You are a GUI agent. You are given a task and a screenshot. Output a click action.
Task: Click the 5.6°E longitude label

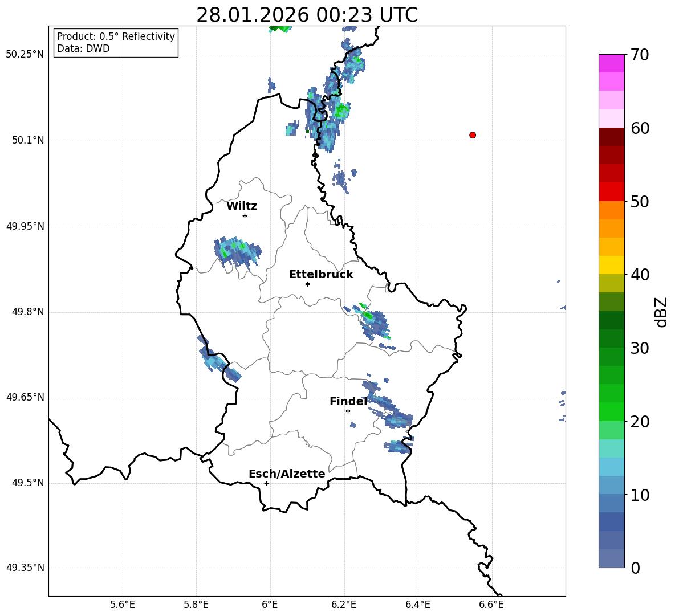(x=123, y=605)
